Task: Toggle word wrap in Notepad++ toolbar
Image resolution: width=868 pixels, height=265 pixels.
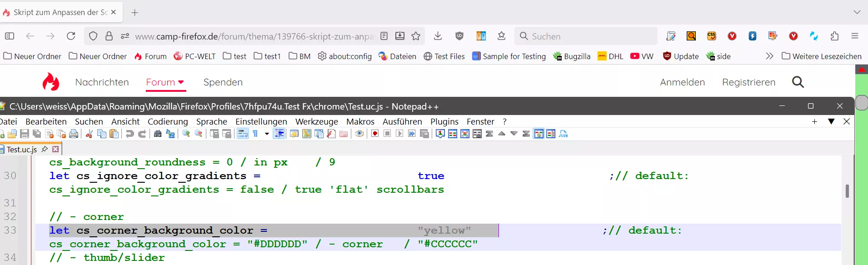Action: pos(243,134)
